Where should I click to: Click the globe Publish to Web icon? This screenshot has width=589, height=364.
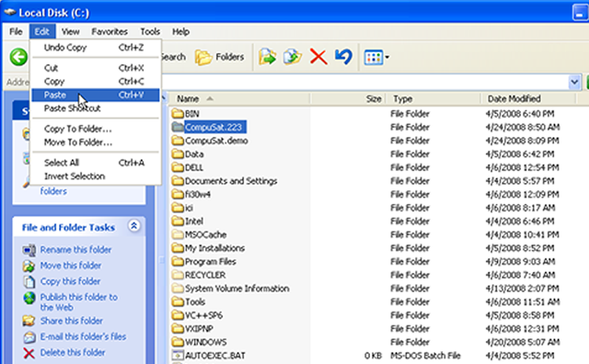pos(29,298)
